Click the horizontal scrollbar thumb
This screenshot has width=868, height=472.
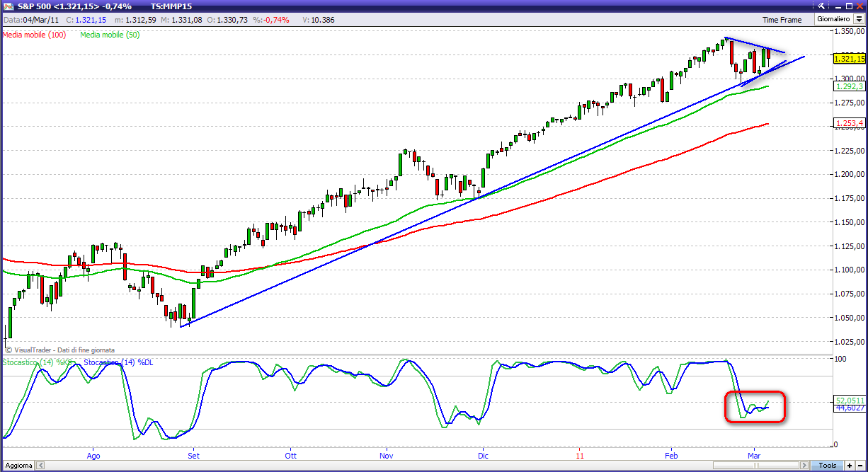click(x=757, y=465)
